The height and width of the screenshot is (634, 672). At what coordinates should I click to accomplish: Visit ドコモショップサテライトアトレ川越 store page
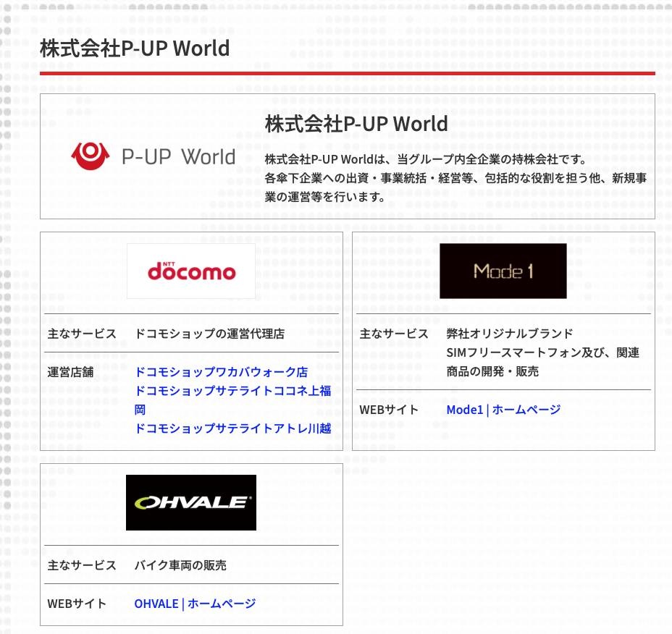point(232,428)
